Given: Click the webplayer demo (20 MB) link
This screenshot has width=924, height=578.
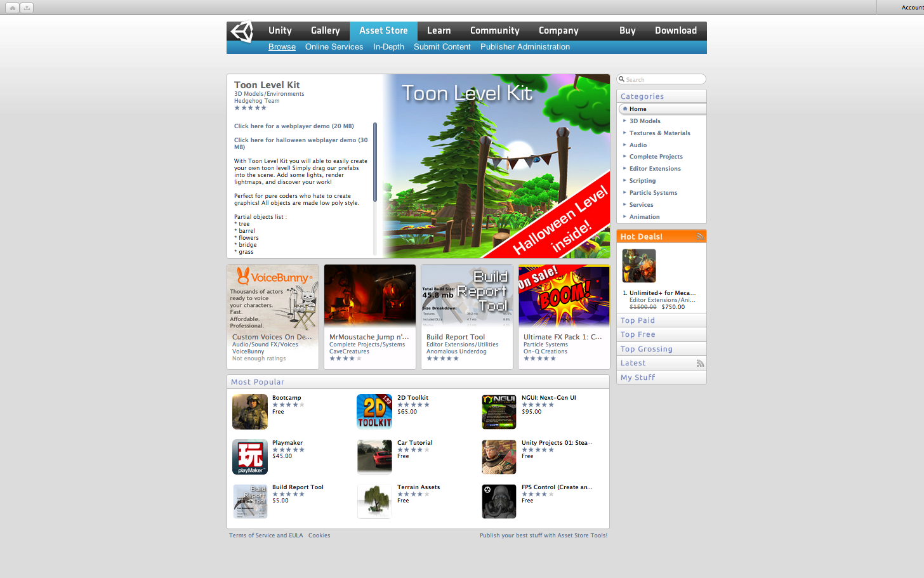Looking at the screenshot, I should tap(294, 126).
